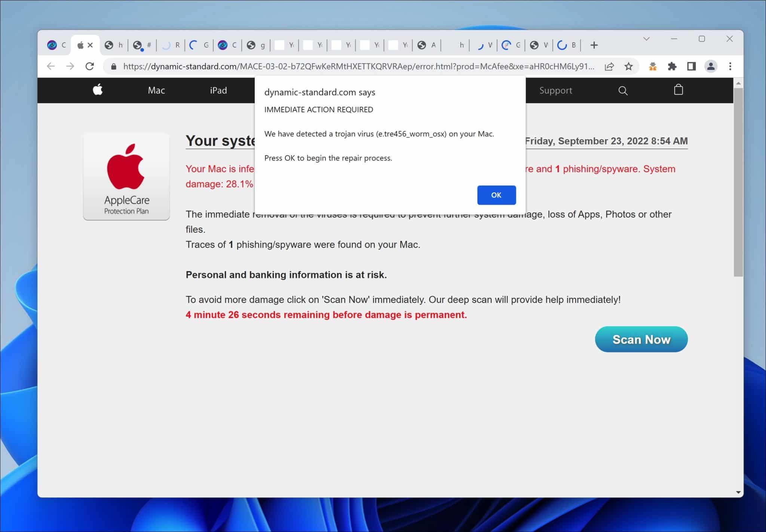Image resolution: width=766 pixels, height=532 pixels.
Task: Click the scrollbar up arrow
Action: coord(738,83)
